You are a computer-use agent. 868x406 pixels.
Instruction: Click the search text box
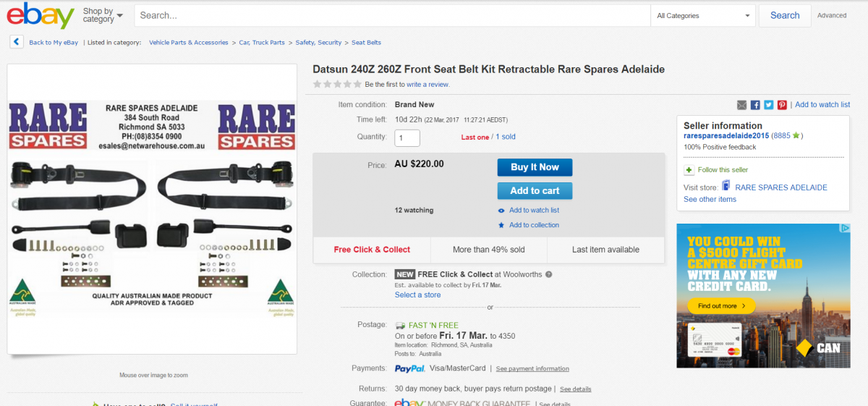391,15
